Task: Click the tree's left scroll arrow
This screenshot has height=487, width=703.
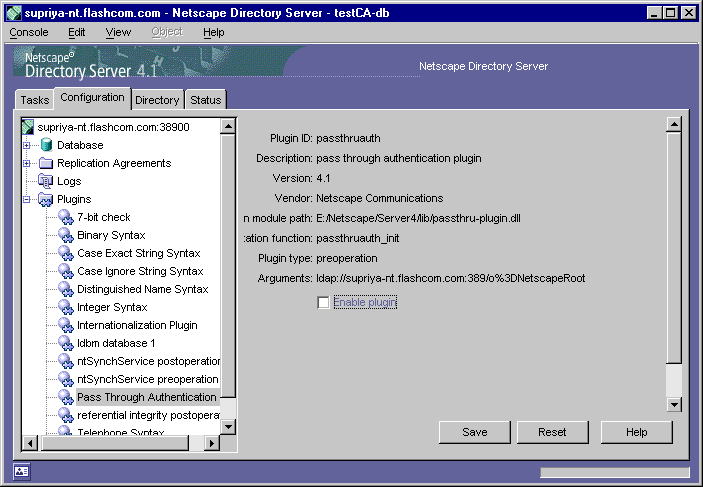Action: (30, 443)
